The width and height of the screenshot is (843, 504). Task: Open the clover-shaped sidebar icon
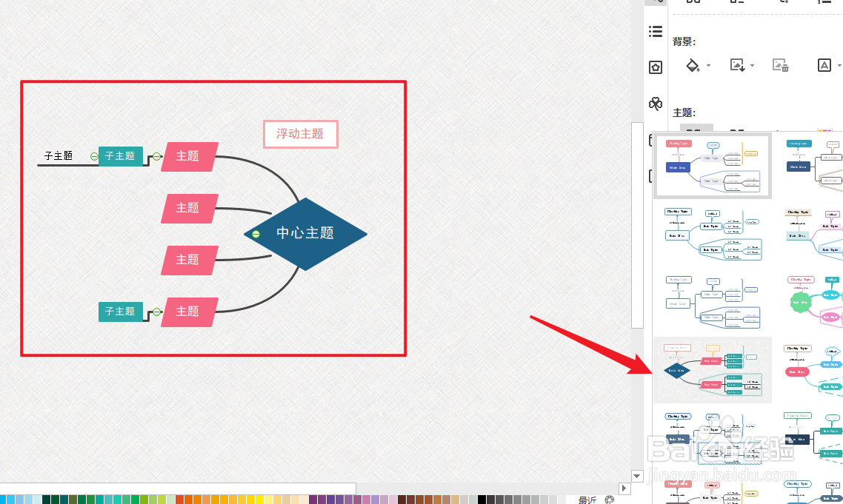click(x=656, y=103)
